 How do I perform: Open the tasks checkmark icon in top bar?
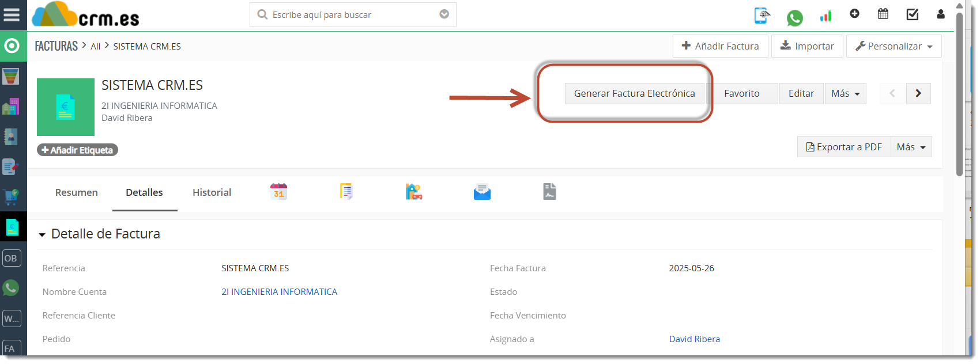913,14
